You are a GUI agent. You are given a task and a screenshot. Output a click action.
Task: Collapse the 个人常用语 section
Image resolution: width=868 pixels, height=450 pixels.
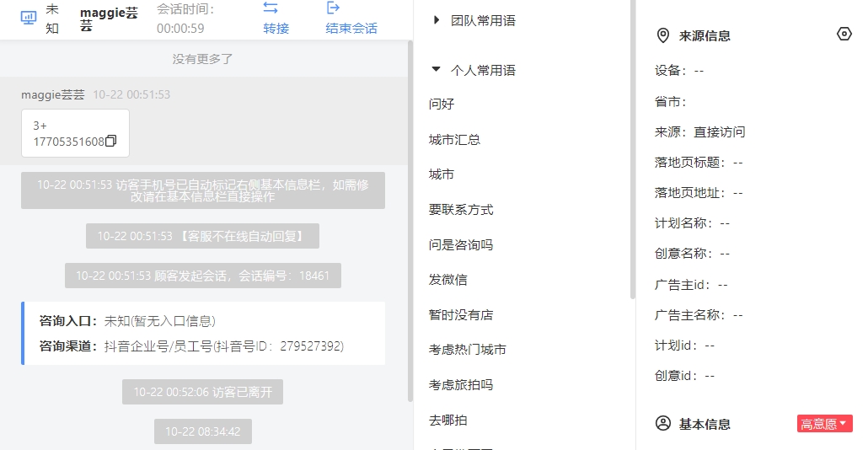pos(437,70)
